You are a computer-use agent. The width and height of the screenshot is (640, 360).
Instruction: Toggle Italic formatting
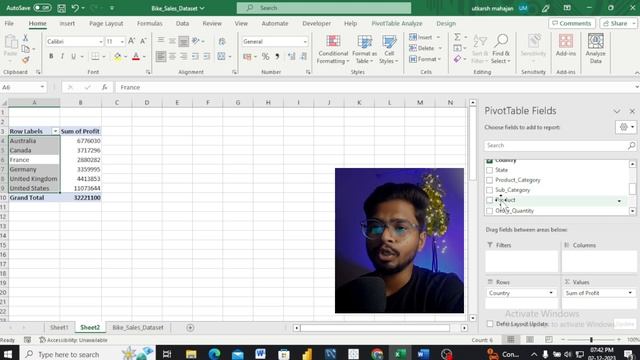62,56
